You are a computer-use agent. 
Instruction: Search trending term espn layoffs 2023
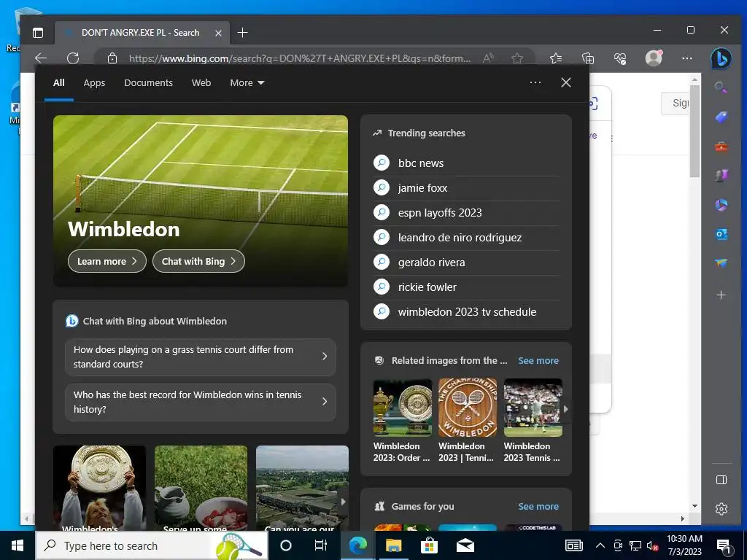click(466, 213)
